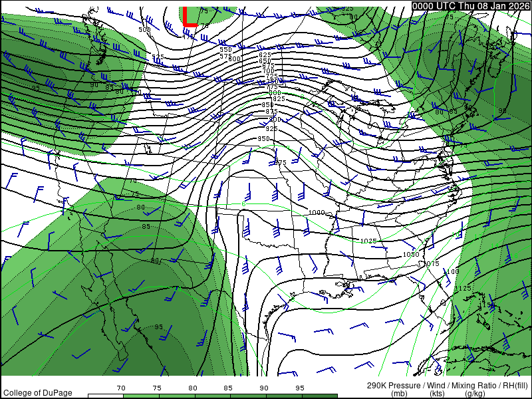The image size is (532, 399).
Task: Click the 1025 pressure contour label
Action: point(368,241)
